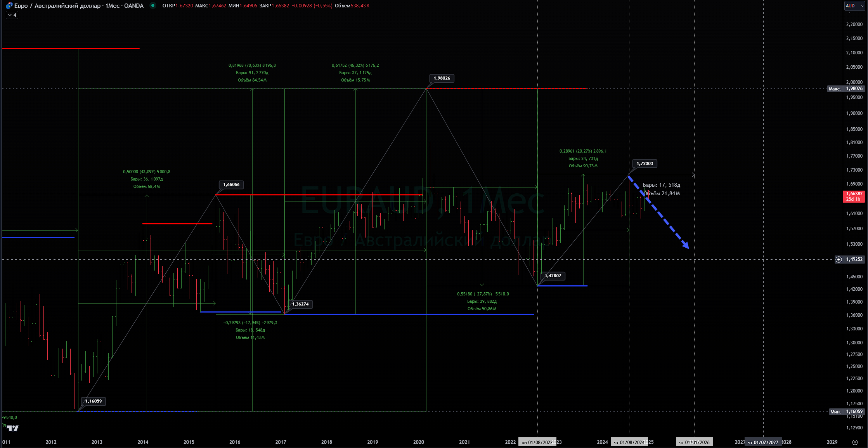Select the 1,36274 price callout
The height and width of the screenshot is (448, 868).
click(300, 304)
